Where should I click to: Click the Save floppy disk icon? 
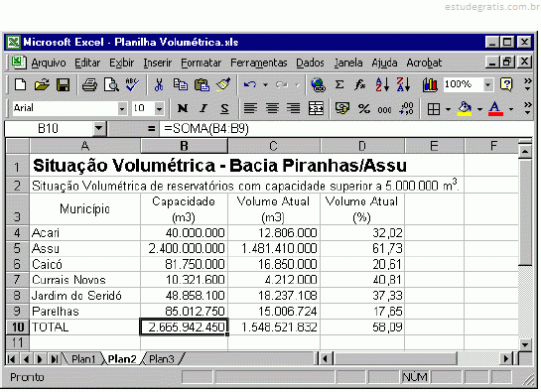click(x=64, y=85)
